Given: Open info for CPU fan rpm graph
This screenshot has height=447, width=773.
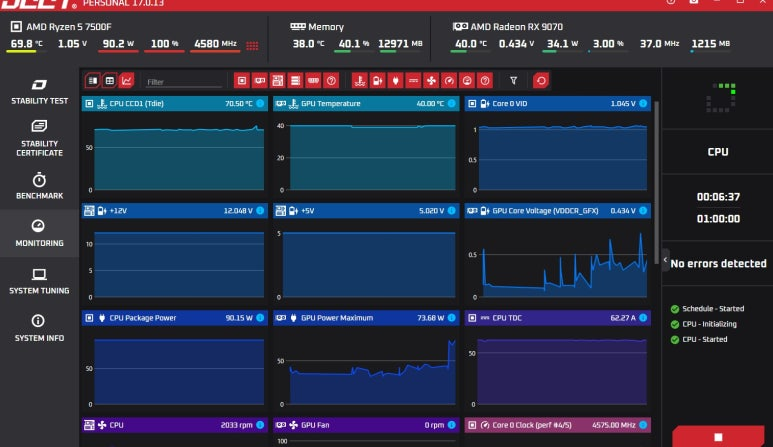Looking at the screenshot, I should click(260, 425).
